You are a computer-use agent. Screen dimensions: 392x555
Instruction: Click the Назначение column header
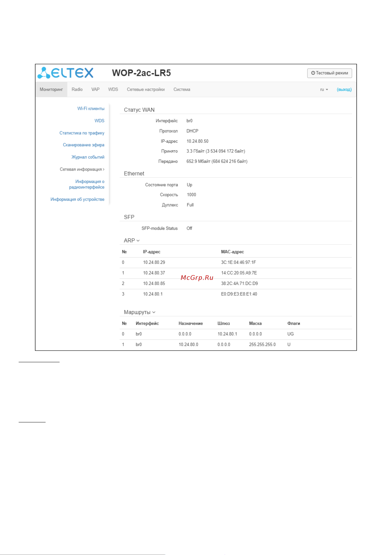pos(191,323)
